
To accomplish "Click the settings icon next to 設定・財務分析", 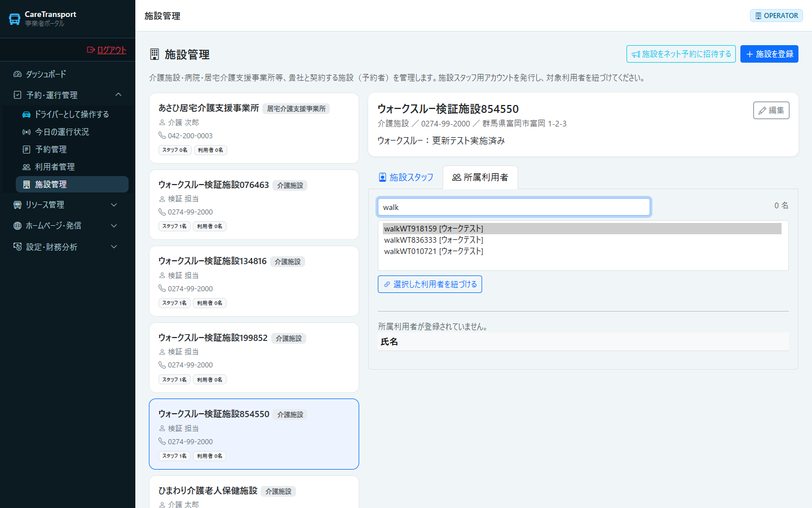I will (17, 247).
